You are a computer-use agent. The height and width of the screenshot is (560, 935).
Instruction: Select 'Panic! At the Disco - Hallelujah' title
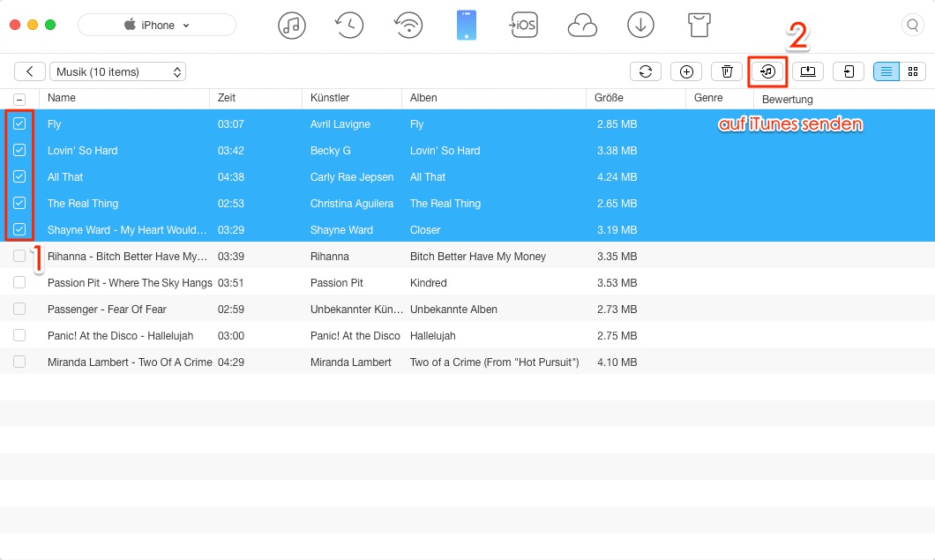coord(121,336)
